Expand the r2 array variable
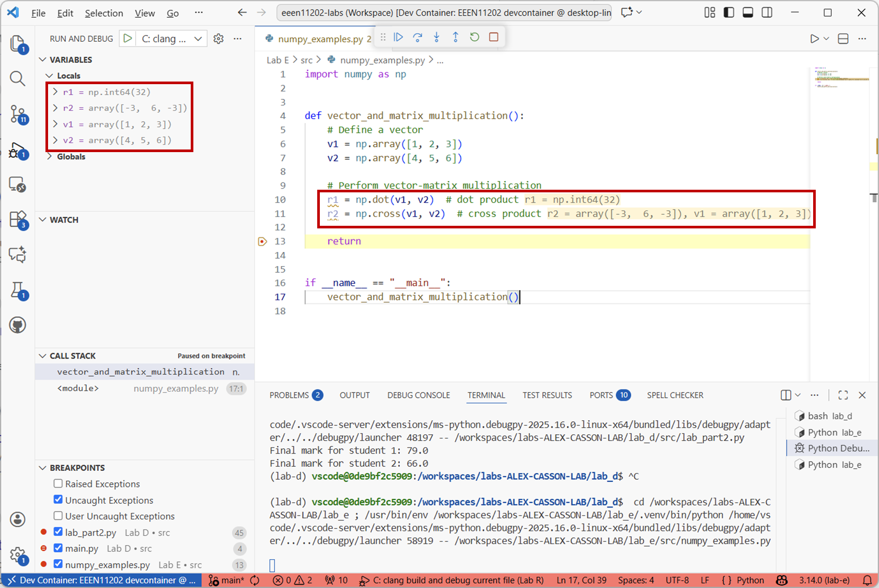The width and height of the screenshot is (879, 588). (x=55, y=108)
